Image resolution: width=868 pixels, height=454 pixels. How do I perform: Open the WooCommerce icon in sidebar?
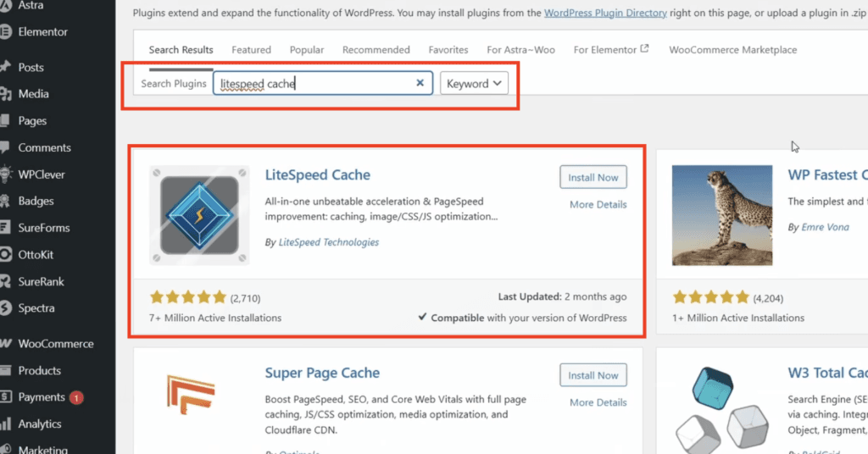pyautogui.click(x=6, y=343)
